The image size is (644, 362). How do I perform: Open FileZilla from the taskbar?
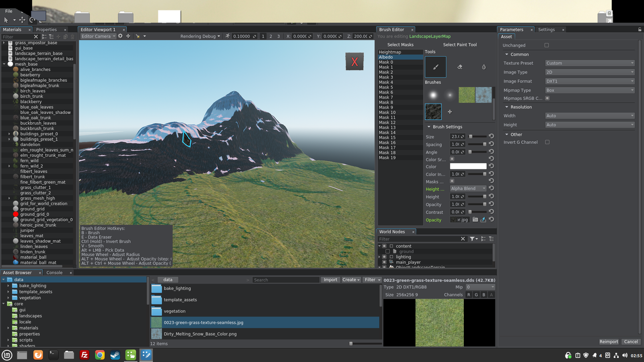coord(85,355)
